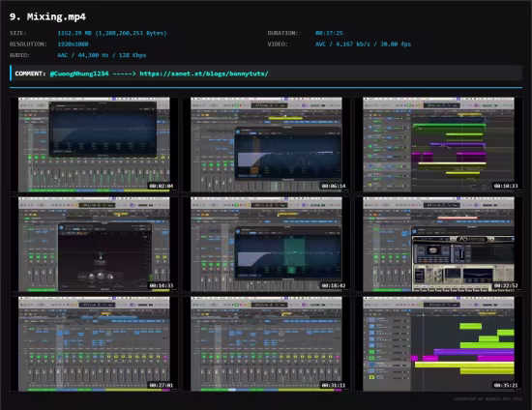View the thumbnail stamped 00:27:01

(94, 344)
